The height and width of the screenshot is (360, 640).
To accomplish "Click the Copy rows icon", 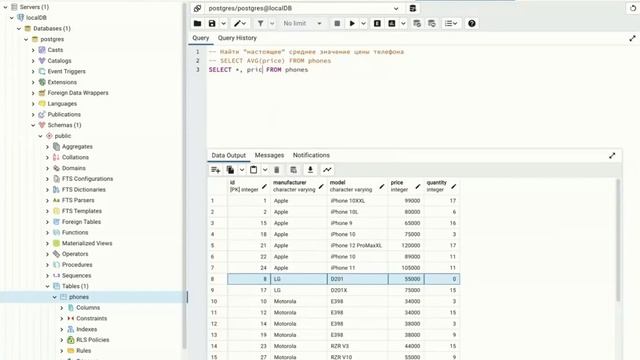I will pyautogui.click(x=230, y=170).
